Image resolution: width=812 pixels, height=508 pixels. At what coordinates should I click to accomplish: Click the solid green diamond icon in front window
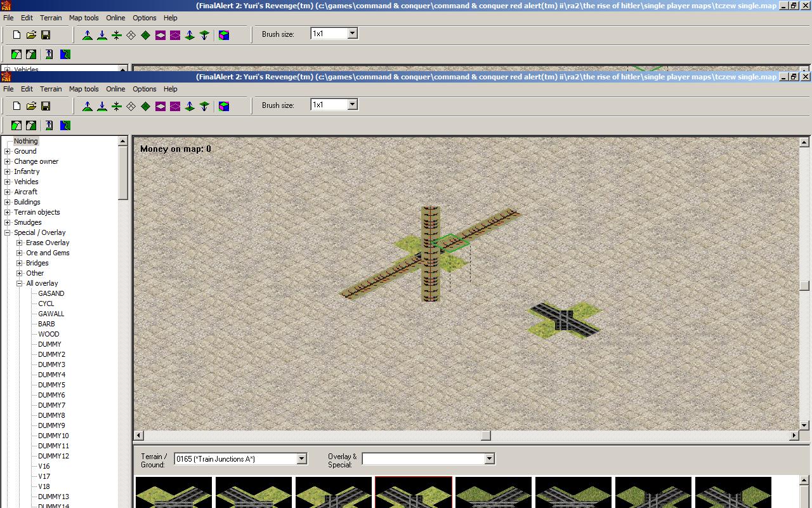(146, 106)
